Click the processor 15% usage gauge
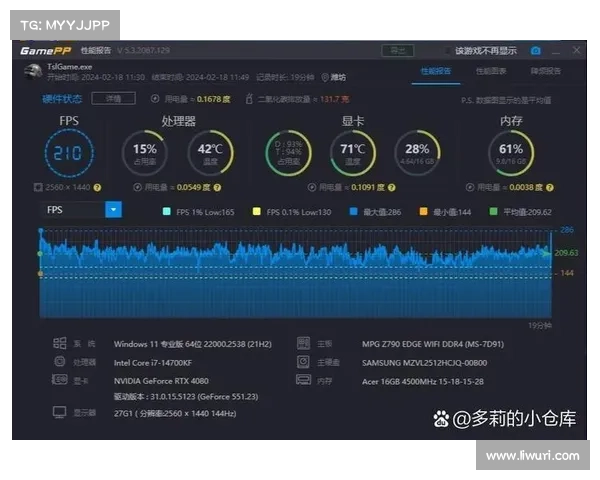 tap(145, 153)
